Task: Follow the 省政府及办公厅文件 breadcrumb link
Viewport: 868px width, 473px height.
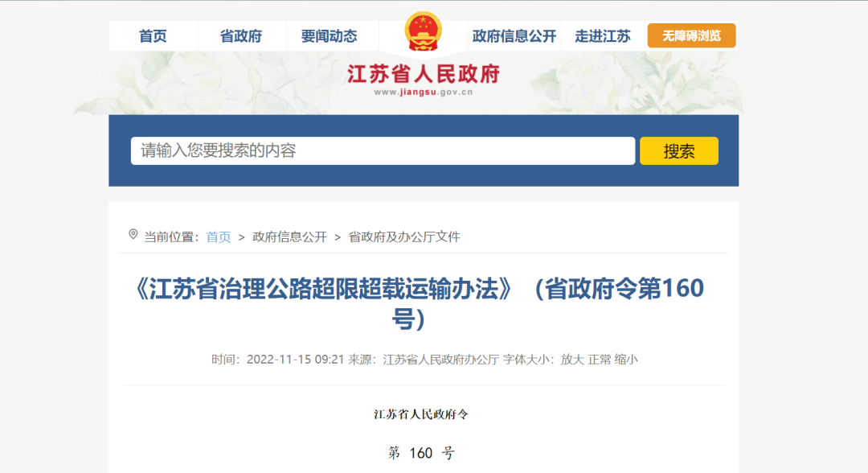Action: click(404, 237)
